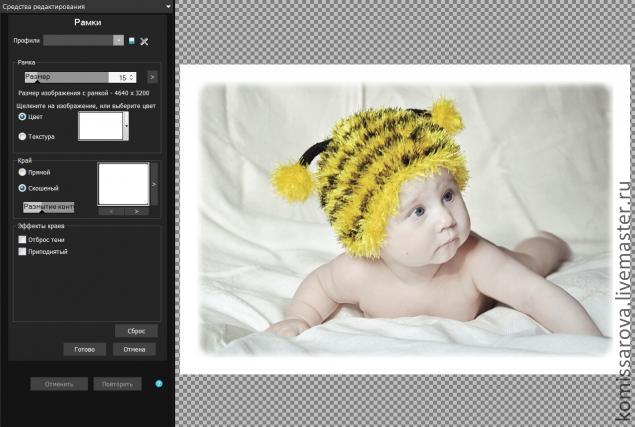Viewport: 635px width, 427px height.
Task: Adjust the Размер frame size slider
Action: click(x=66, y=77)
